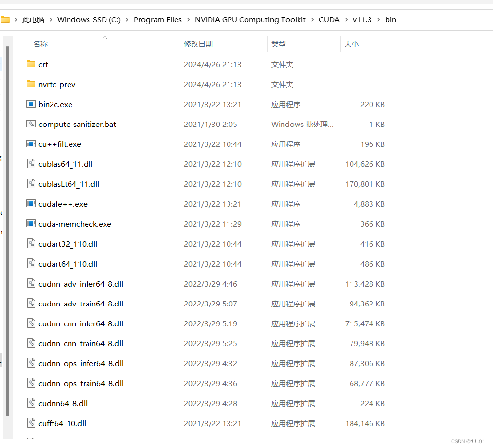This screenshot has height=448, width=493.
Task: Open NVIDIA GPU Computing Toolkit breadcrumb item
Action: tap(250, 19)
